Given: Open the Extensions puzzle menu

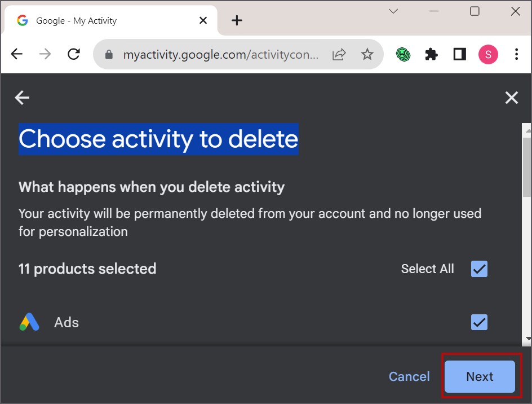Looking at the screenshot, I should tap(431, 54).
